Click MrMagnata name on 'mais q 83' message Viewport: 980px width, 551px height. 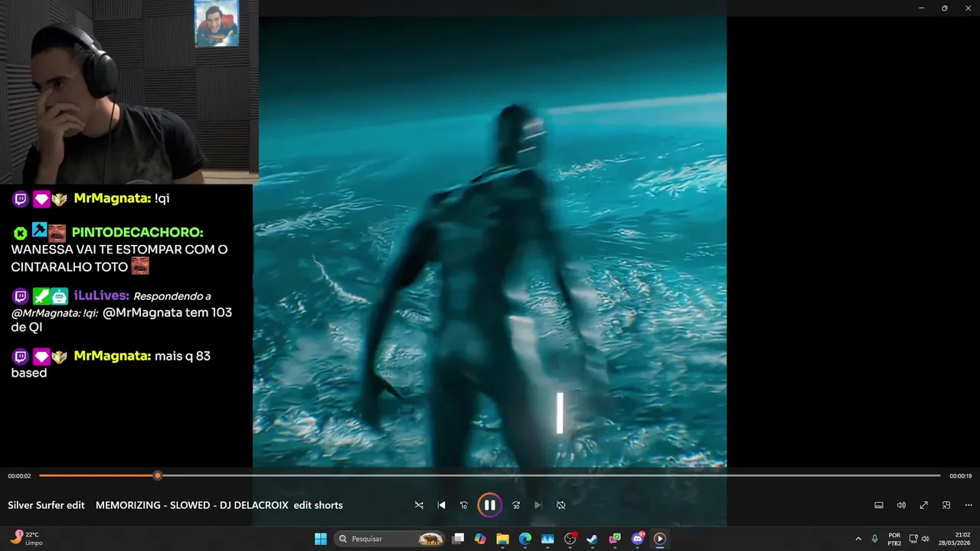112,356
